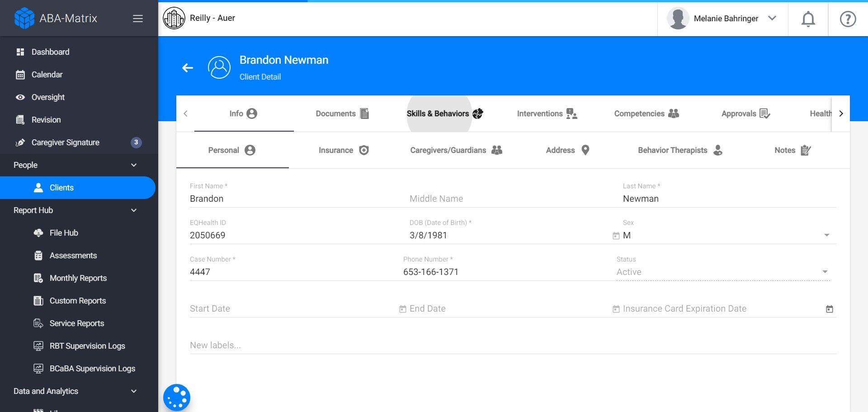The height and width of the screenshot is (412, 868).
Task: Open the Insurance Card Expiration calendar icon
Action: tap(830, 309)
